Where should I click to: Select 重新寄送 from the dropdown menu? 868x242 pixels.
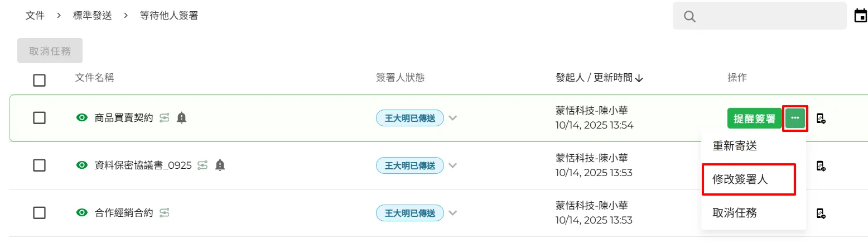(x=735, y=146)
